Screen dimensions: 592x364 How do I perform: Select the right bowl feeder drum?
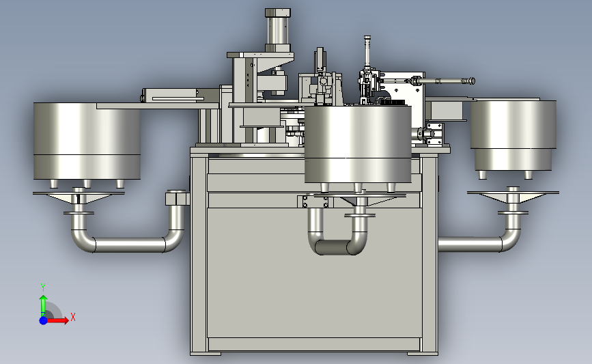click(513, 135)
